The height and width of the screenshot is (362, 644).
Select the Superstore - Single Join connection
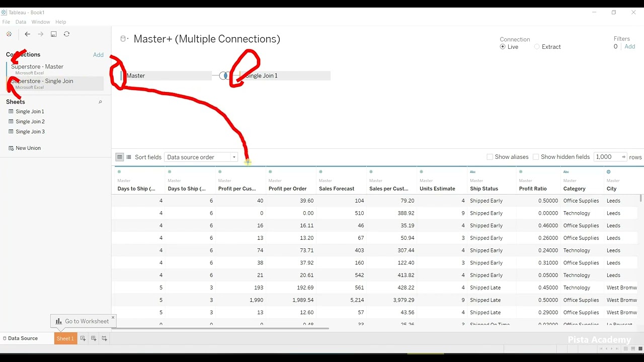(x=55, y=83)
